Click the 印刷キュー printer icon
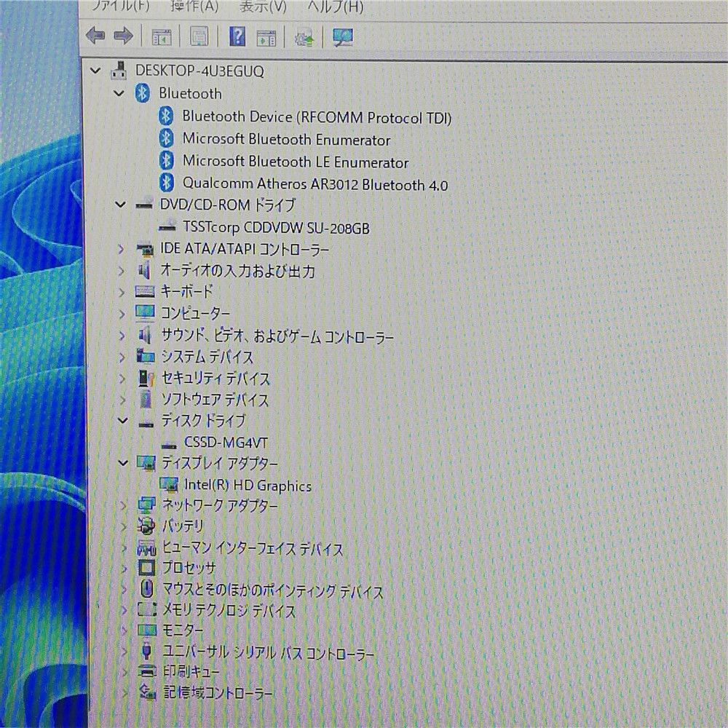Image resolution: width=728 pixels, height=728 pixels. click(148, 671)
